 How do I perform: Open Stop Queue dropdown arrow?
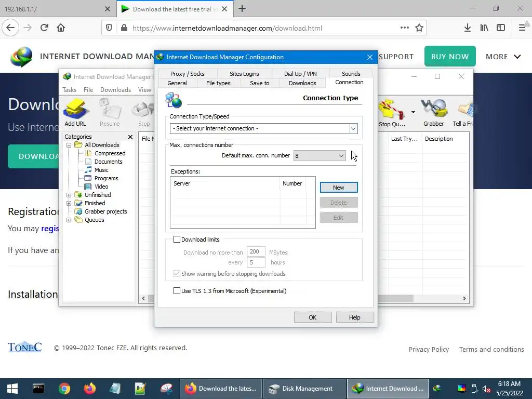(x=413, y=112)
